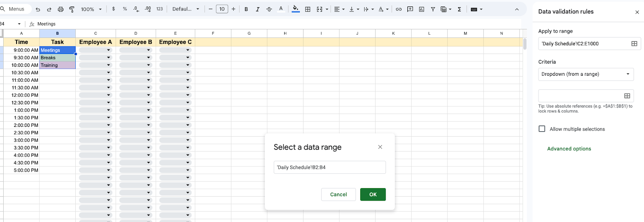Decrease font size with minus button
The height and width of the screenshot is (222, 644).
tap(211, 9)
